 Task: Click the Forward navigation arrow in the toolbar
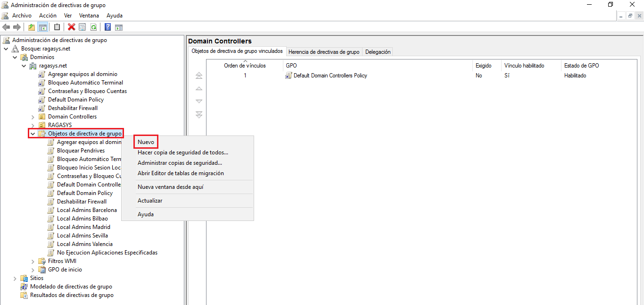17,27
